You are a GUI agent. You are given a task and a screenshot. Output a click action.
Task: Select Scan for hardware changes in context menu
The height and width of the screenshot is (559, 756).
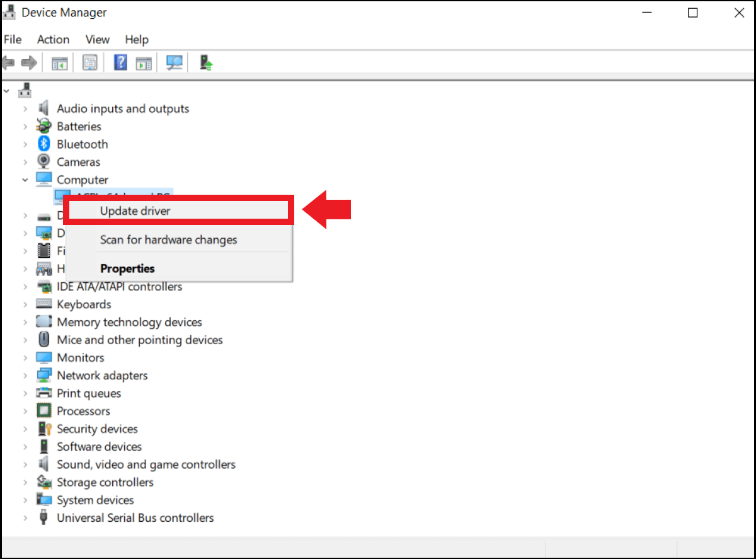[168, 240]
